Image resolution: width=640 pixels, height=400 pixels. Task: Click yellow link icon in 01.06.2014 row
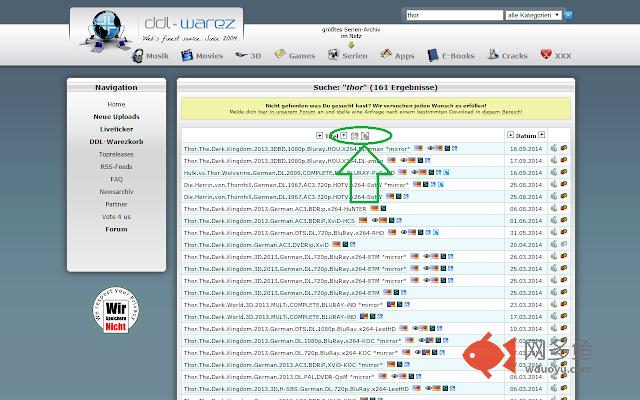point(564,220)
